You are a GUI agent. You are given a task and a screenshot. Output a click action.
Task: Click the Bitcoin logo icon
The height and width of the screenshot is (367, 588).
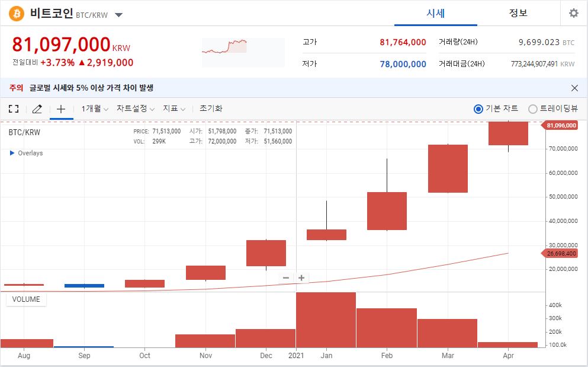point(17,14)
